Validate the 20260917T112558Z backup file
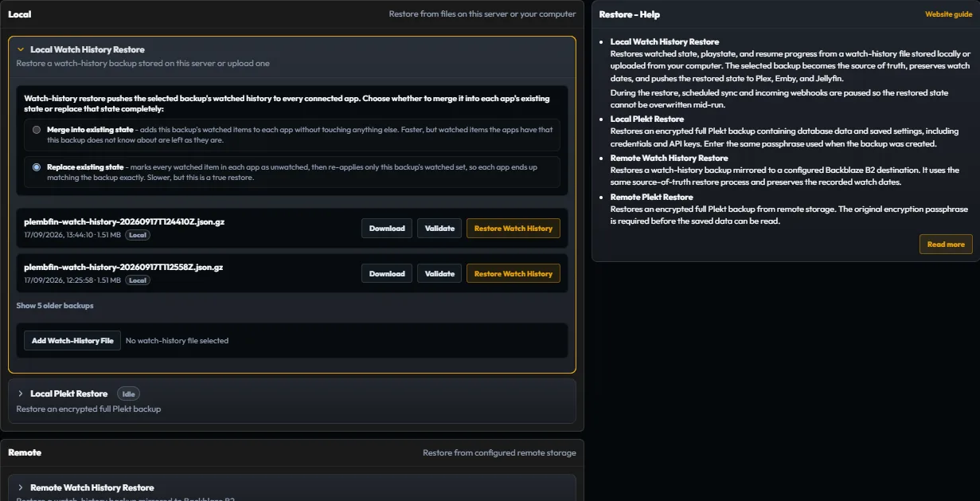 click(x=439, y=274)
